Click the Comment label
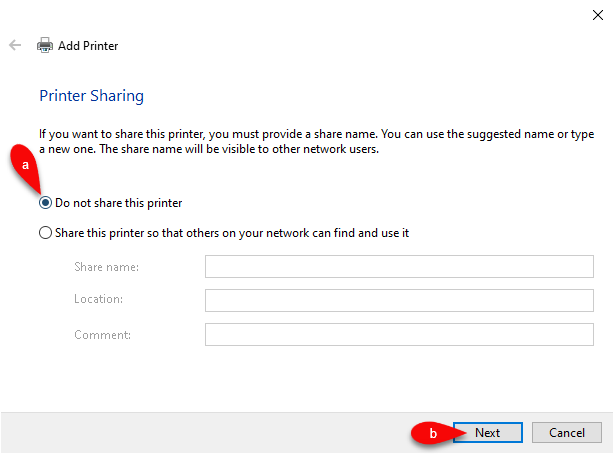 click(103, 335)
